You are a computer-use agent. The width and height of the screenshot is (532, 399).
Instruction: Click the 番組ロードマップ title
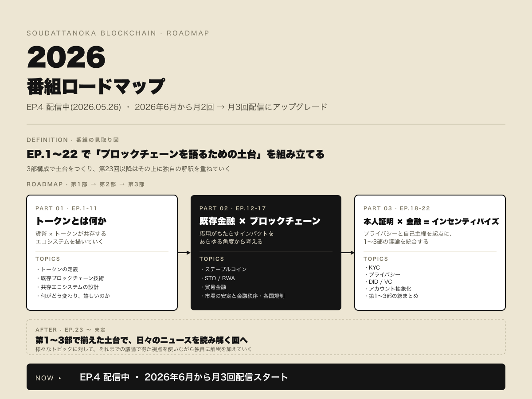click(96, 86)
